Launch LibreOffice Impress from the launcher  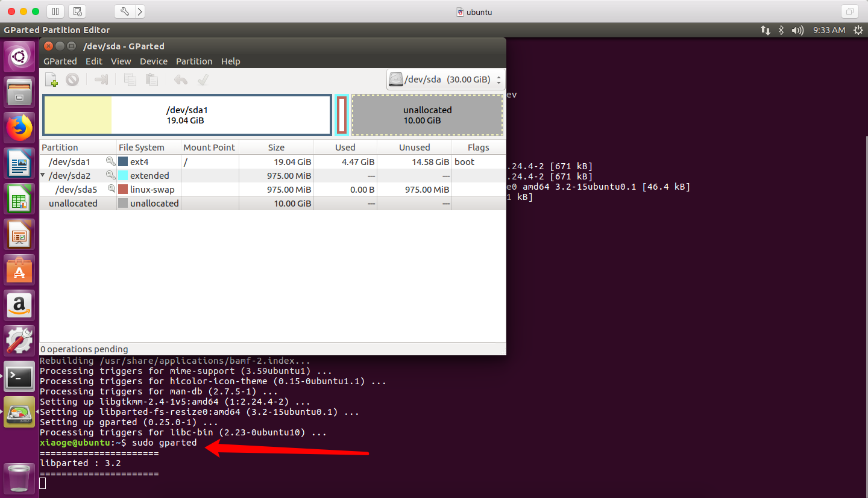pyautogui.click(x=19, y=234)
